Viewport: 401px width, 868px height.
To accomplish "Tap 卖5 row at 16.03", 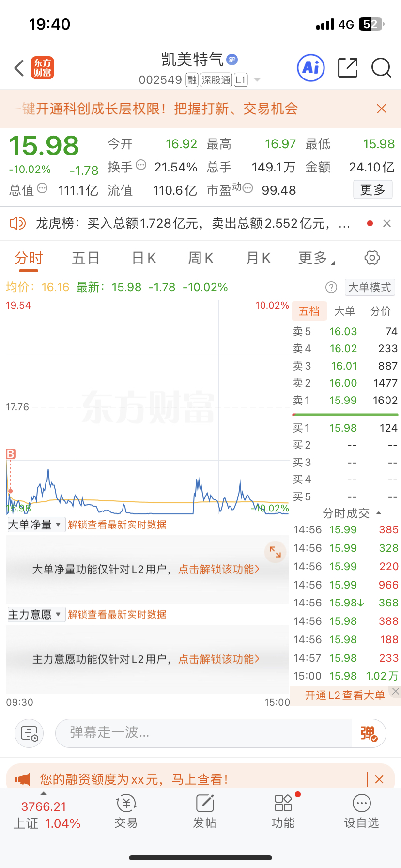I will 345,331.
